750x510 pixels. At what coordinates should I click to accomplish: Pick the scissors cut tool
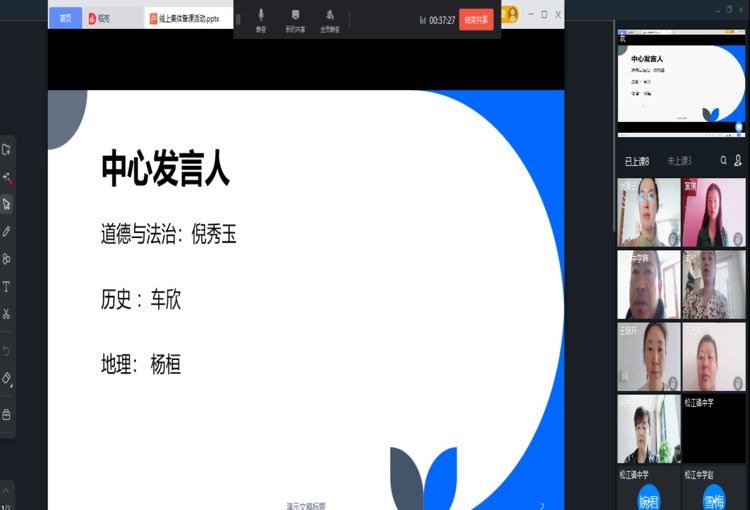7,314
